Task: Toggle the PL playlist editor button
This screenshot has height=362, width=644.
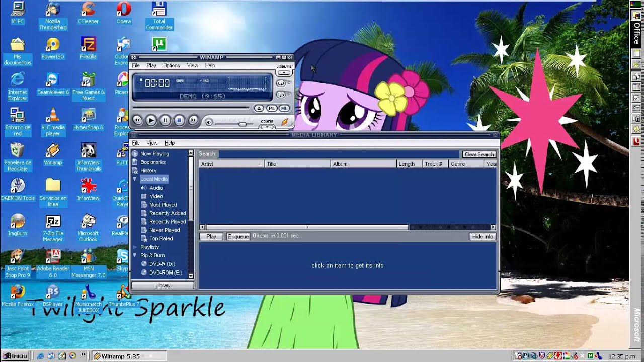Action: (272, 108)
